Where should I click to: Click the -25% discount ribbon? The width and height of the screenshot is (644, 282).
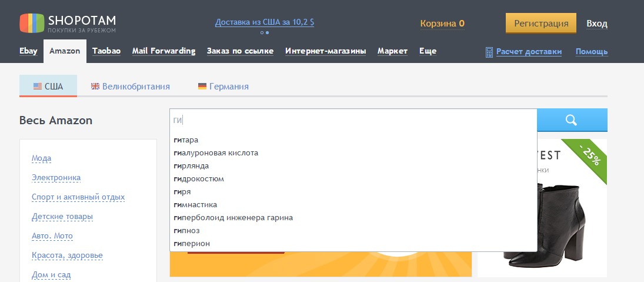coord(588,157)
